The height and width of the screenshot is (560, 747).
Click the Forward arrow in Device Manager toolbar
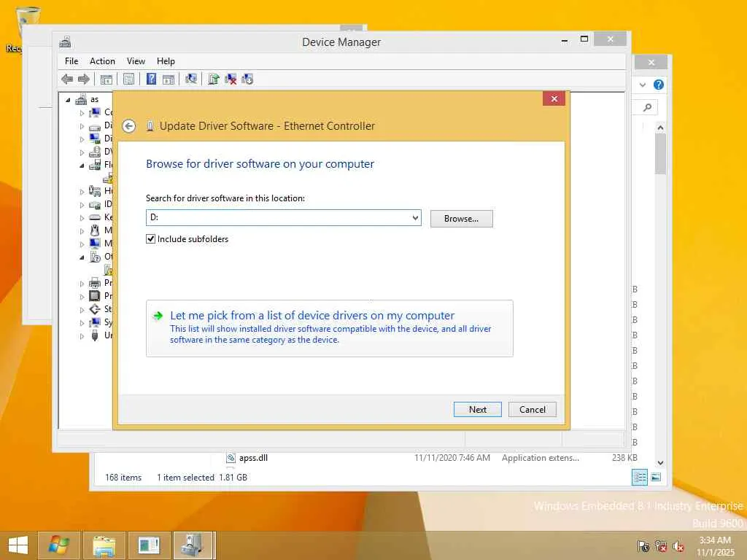click(84, 79)
